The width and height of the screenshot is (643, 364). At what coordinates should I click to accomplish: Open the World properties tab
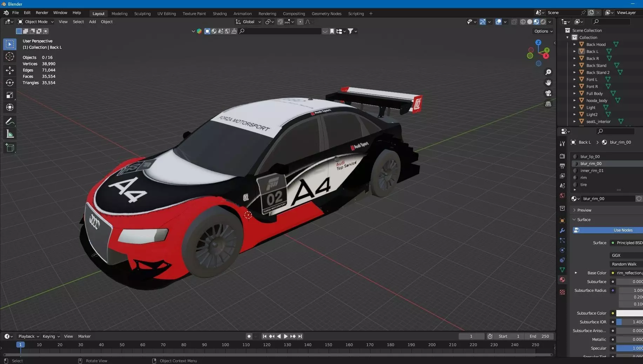pos(562,195)
